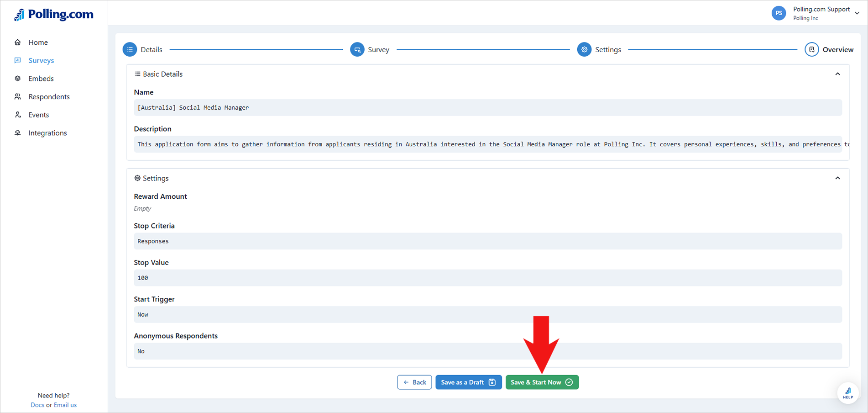Image resolution: width=868 pixels, height=413 pixels.
Task: Click the Embeds layers icon
Action: click(18, 79)
